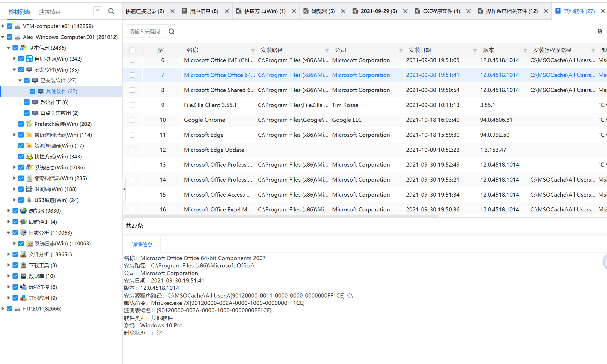
Task: Click filter icon on 版本 column
Action: click(525, 51)
